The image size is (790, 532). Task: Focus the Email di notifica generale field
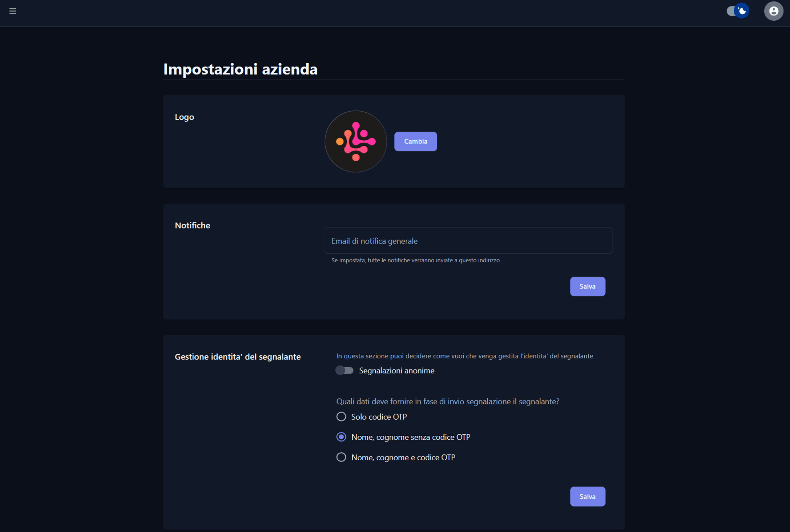coord(468,241)
